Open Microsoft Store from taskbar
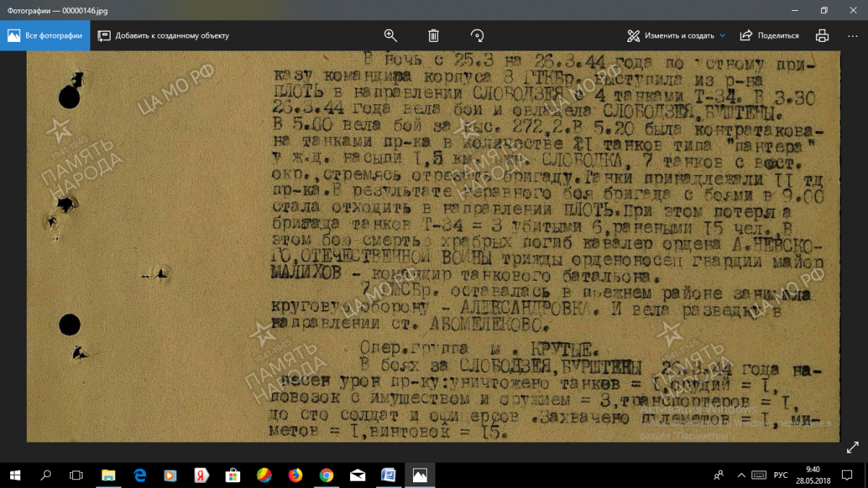The image size is (868, 488). [233, 475]
